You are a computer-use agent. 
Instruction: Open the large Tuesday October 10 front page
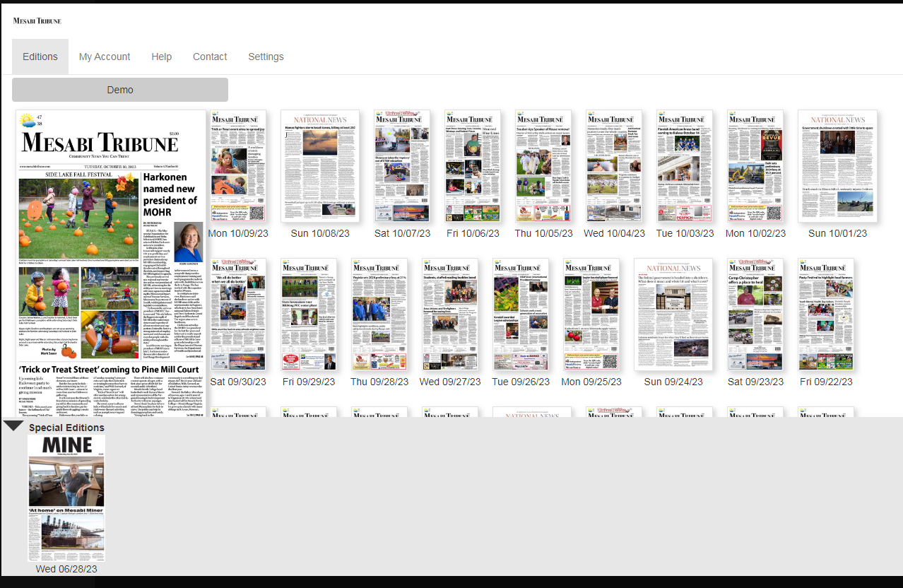click(111, 261)
